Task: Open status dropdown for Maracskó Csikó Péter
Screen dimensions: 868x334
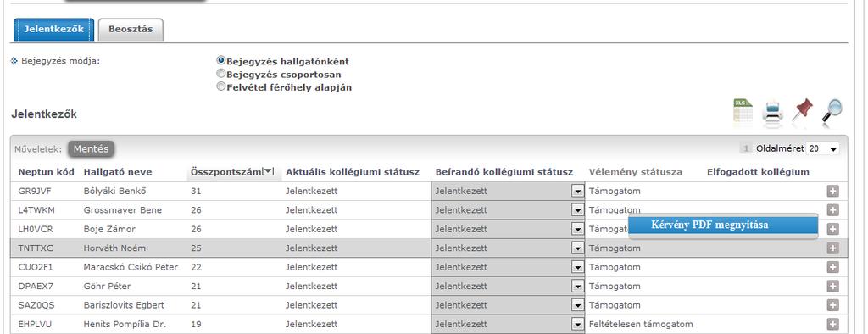Action: click(578, 267)
